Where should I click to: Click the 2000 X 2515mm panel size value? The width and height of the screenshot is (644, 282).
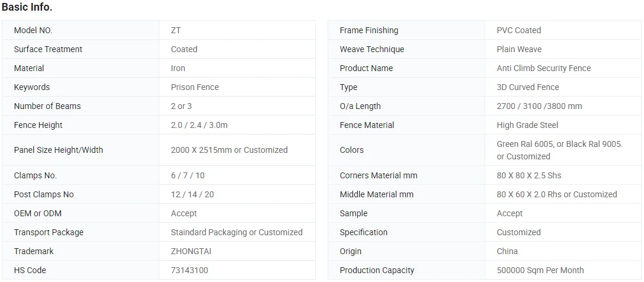229,150
